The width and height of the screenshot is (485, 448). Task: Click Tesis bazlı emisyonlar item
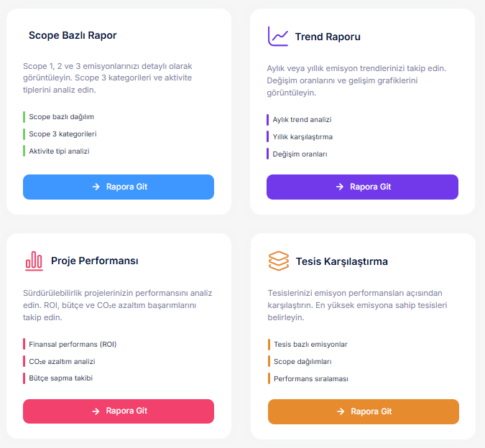[x=310, y=344]
